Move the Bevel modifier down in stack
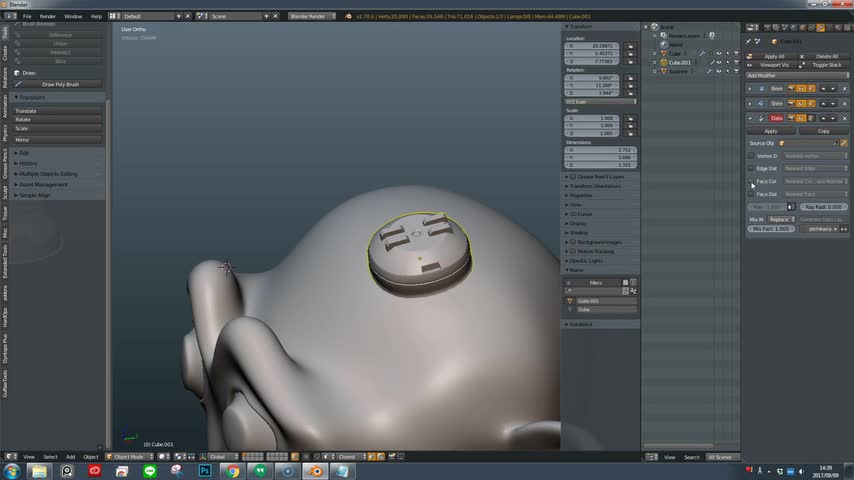This screenshot has height=480, width=854. pos(833,89)
